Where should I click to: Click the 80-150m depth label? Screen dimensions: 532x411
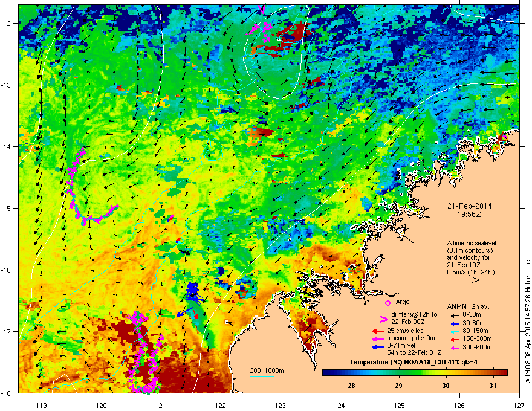click(475, 331)
